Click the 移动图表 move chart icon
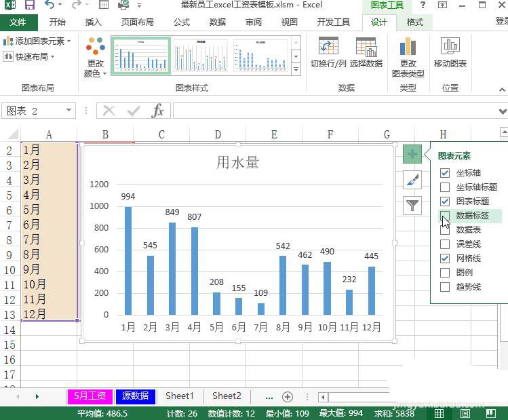This screenshot has width=508, height=420. [x=450, y=46]
